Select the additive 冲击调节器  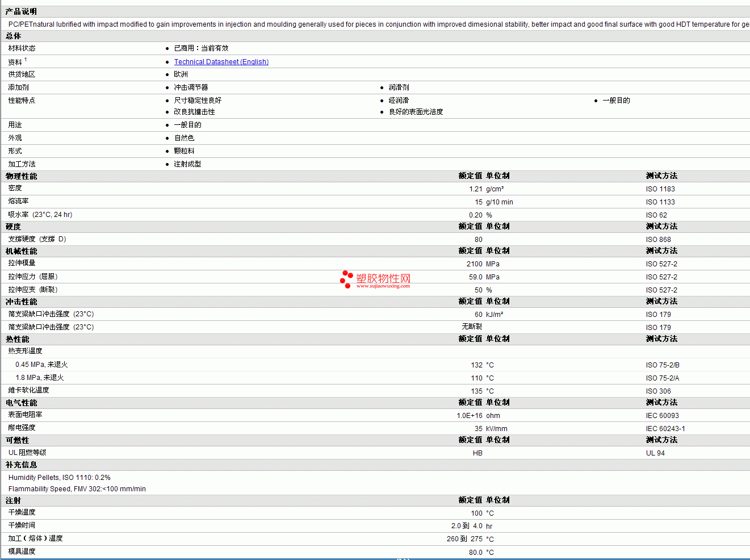click(191, 87)
